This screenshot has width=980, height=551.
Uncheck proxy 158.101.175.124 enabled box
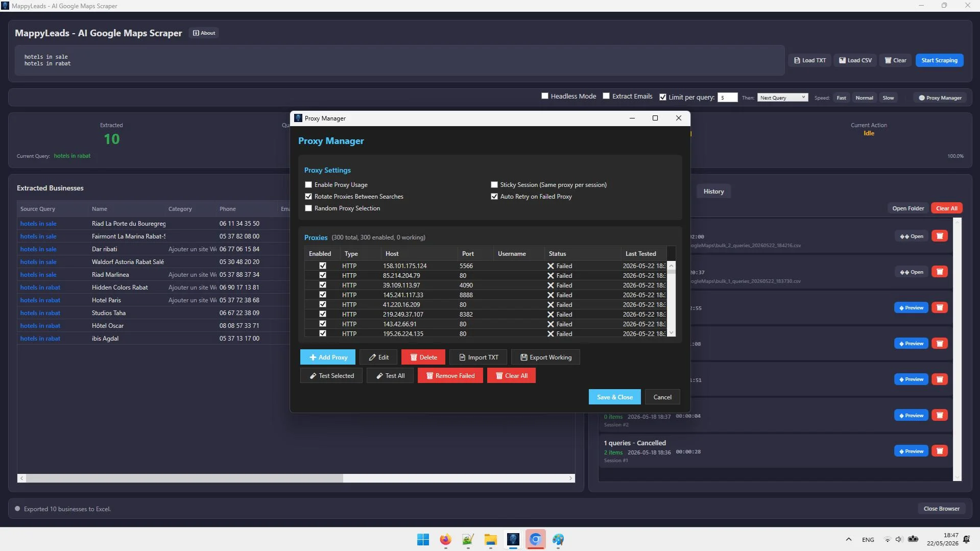coord(323,266)
